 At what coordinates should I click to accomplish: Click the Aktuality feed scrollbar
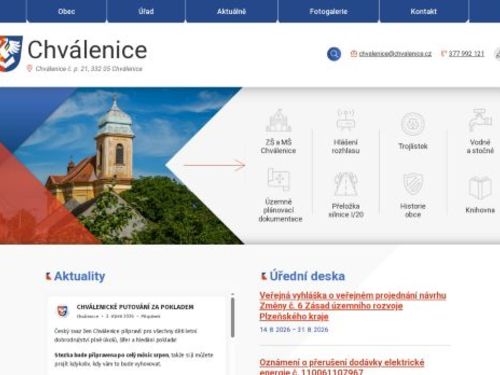click(232, 317)
